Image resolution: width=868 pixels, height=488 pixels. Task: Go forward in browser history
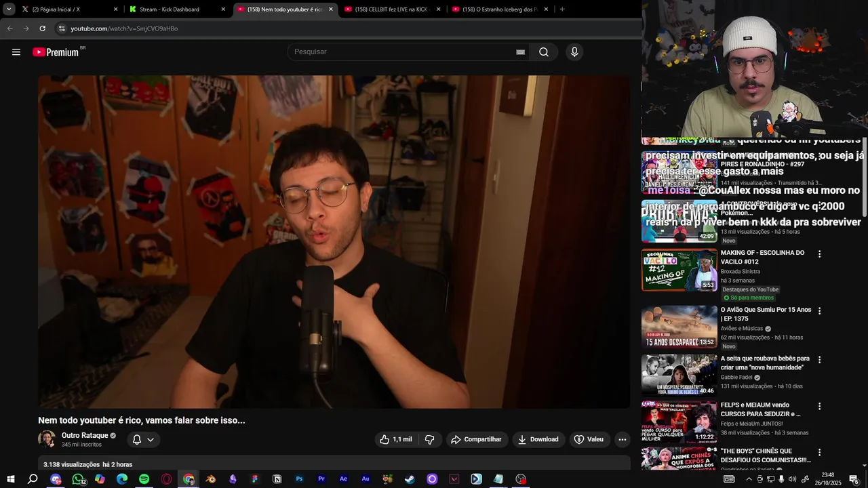[x=26, y=28]
